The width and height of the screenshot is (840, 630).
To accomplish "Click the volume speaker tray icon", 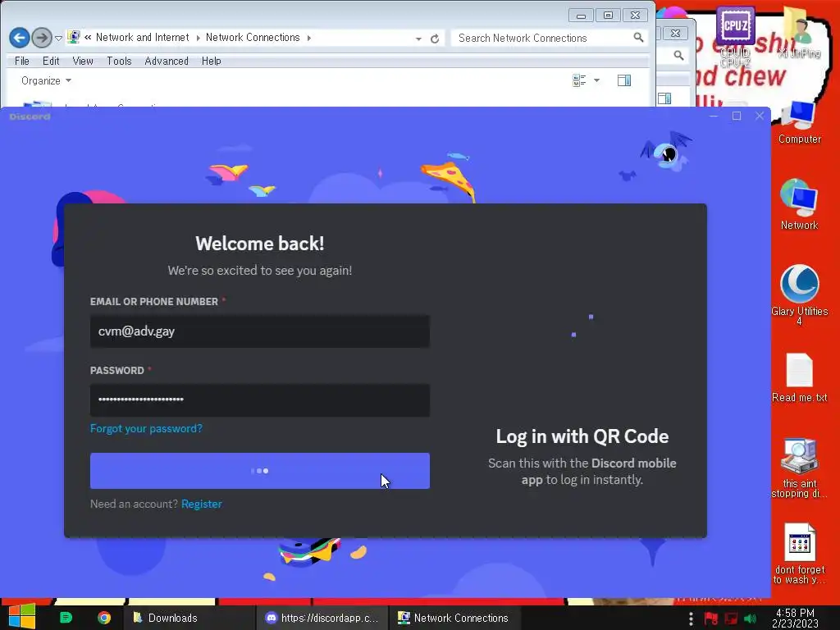I will click(750, 619).
